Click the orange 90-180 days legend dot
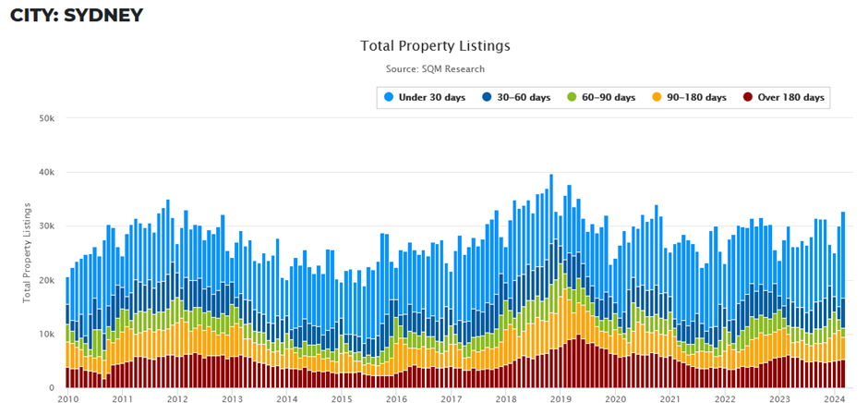Image resolution: width=868 pixels, height=403 pixels. click(658, 97)
